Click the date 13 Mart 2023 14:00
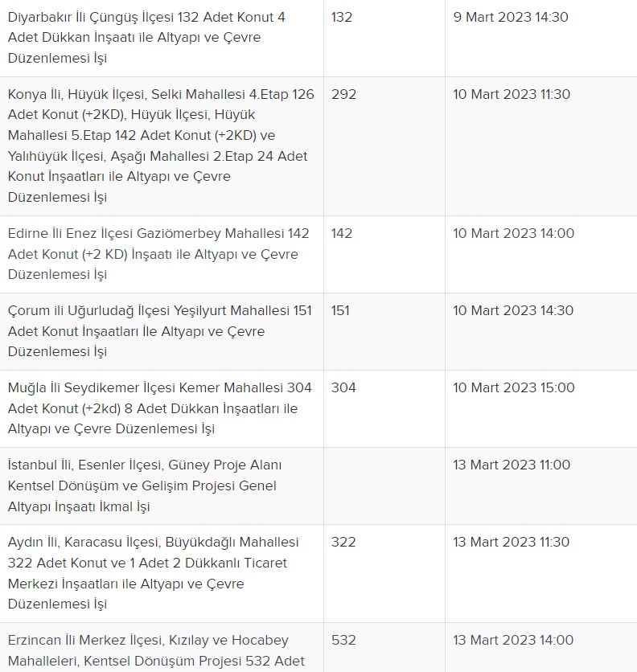 [x=513, y=641]
